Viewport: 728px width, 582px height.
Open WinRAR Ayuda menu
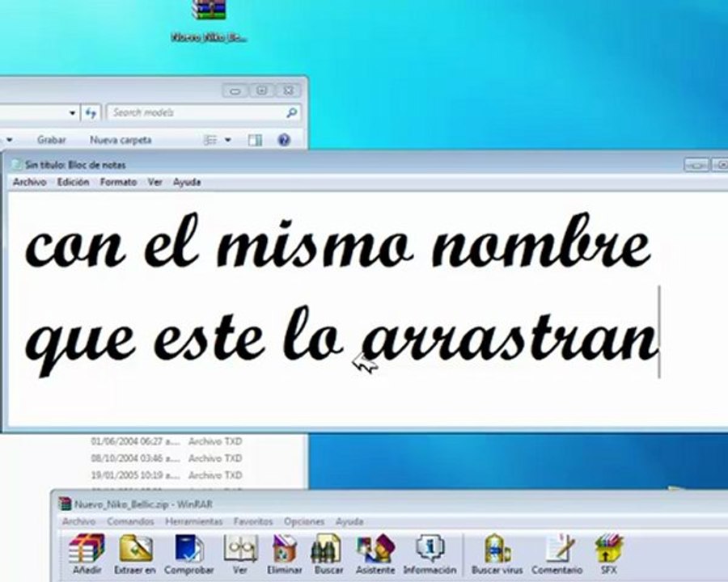pos(349,521)
